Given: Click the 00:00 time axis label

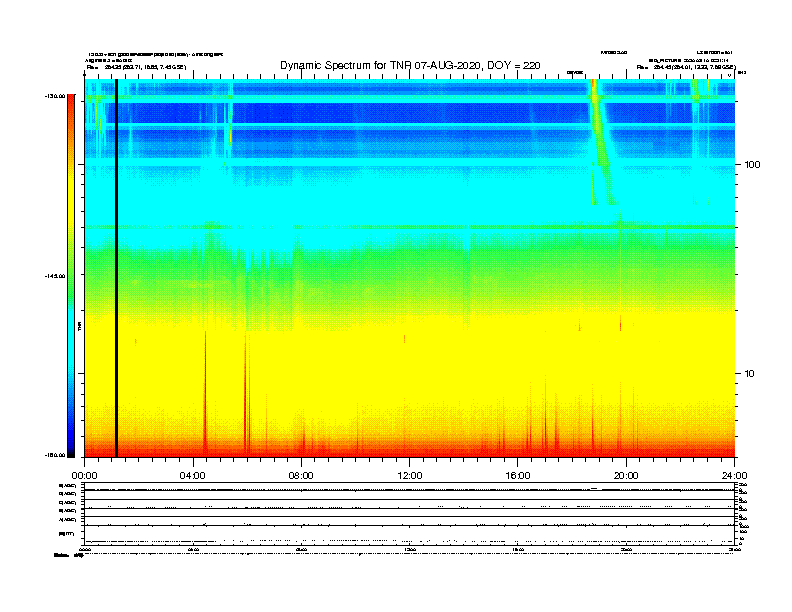Looking at the screenshot, I should pyautogui.click(x=84, y=476).
